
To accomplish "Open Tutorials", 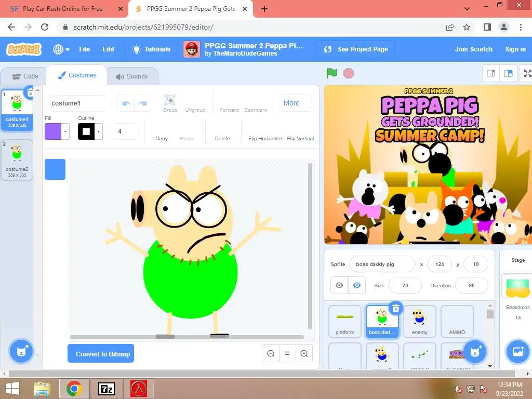I will pos(151,49).
